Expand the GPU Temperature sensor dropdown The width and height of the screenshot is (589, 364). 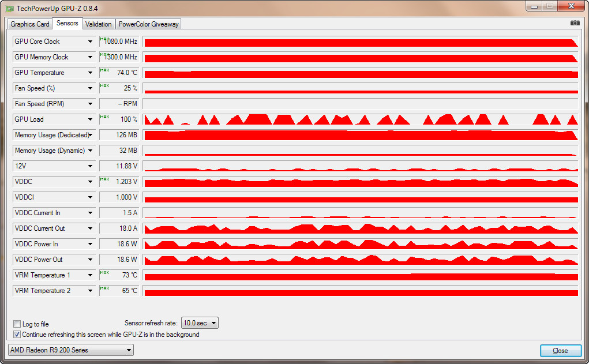point(90,73)
